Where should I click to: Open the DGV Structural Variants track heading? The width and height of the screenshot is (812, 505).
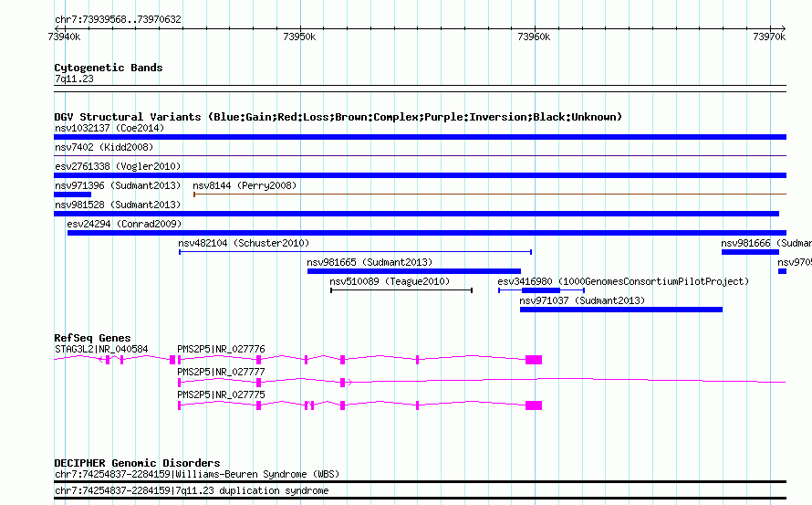click(x=338, y=117)
